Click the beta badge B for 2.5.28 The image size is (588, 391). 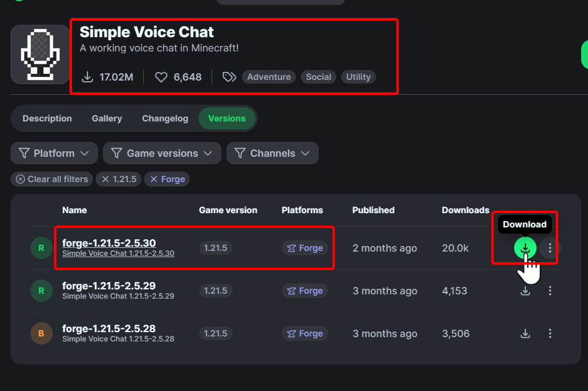tap(42, 333)
